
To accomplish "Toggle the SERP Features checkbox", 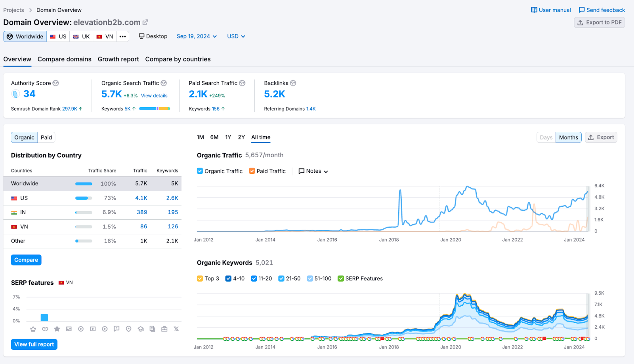I will pos(341,278).
